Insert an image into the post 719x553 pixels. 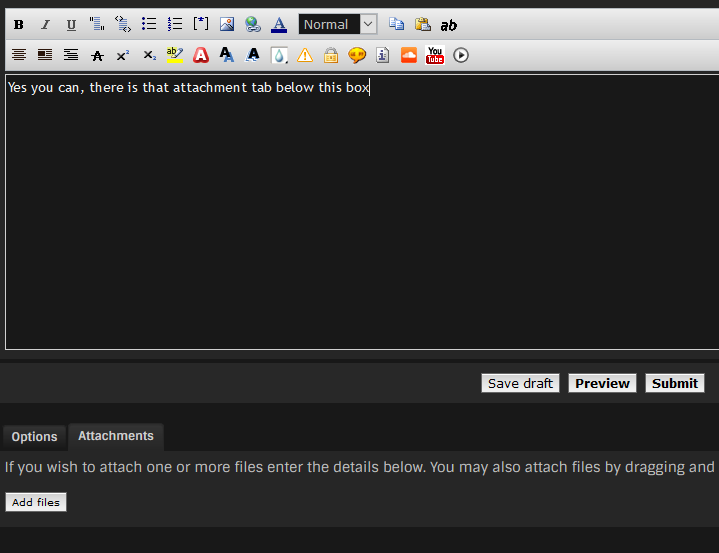(227, 25)
